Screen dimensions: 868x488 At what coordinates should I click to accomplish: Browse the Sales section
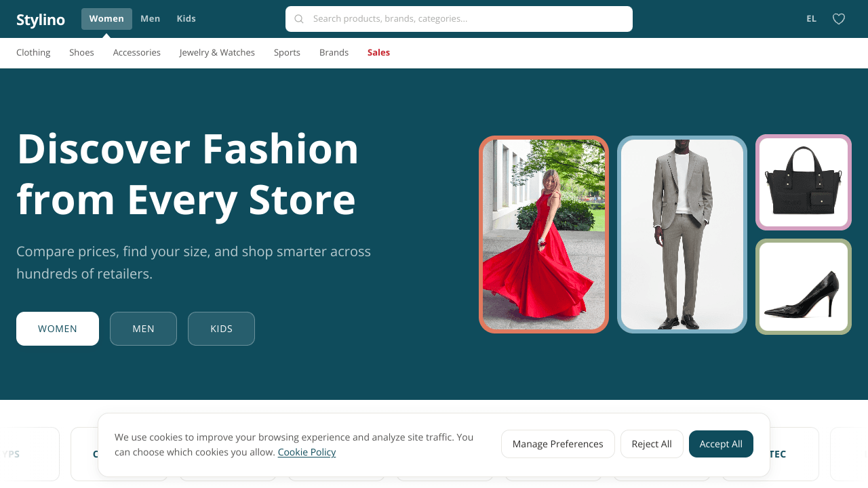(378, 53)
